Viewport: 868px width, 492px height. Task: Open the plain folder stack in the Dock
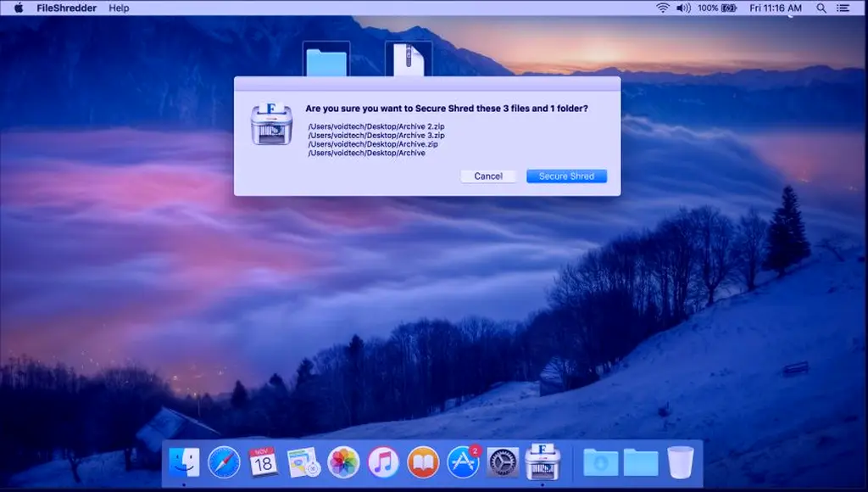tap(641, 462)
